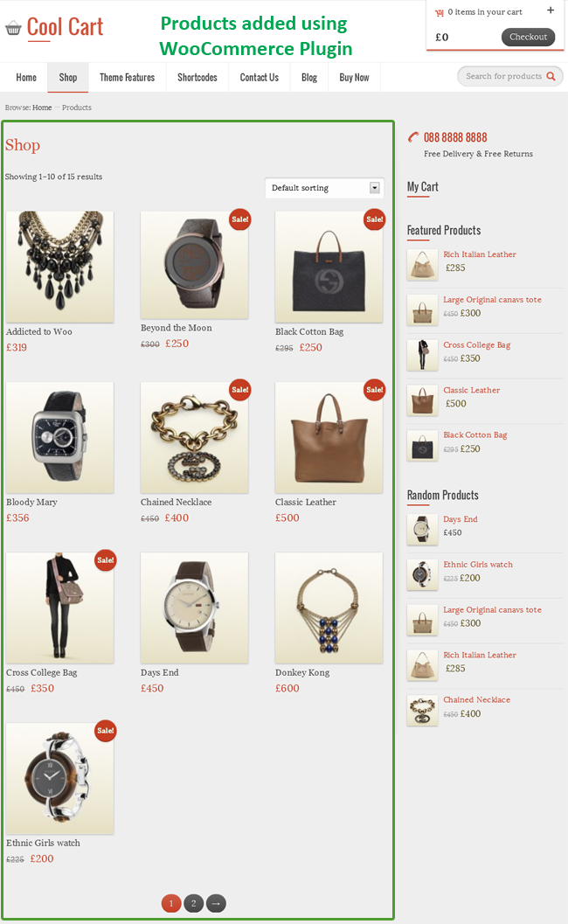This screenshot has width=568, height=924.
Task: Click Sale badge on Ethnic Girls watch
Action: 106,731
